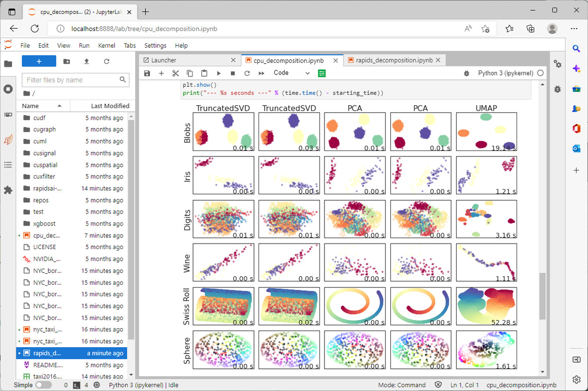
Task: Open the cuml folder
Action: (x=71, y=141)
